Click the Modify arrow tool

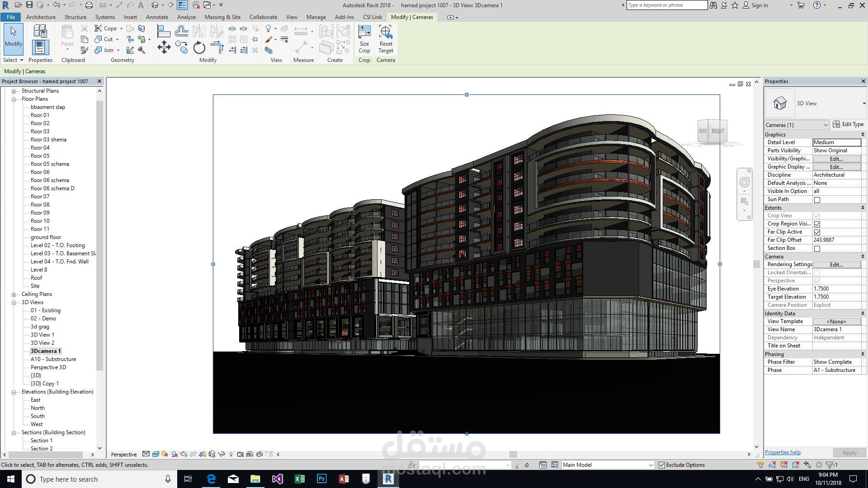[x=13, y=35]
